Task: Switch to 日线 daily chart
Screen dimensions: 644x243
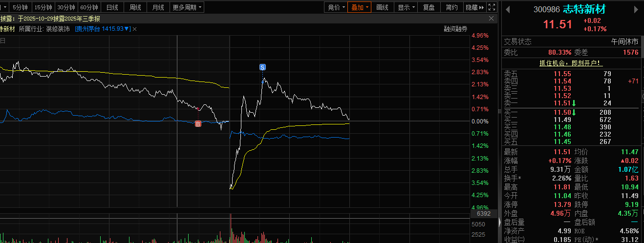Action: (x=112, y=7)
